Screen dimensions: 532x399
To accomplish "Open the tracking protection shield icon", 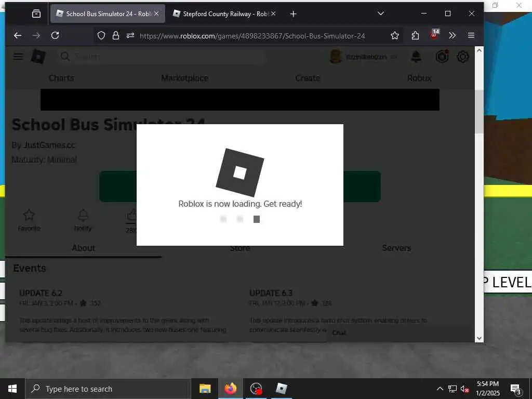I will point(101,36).
